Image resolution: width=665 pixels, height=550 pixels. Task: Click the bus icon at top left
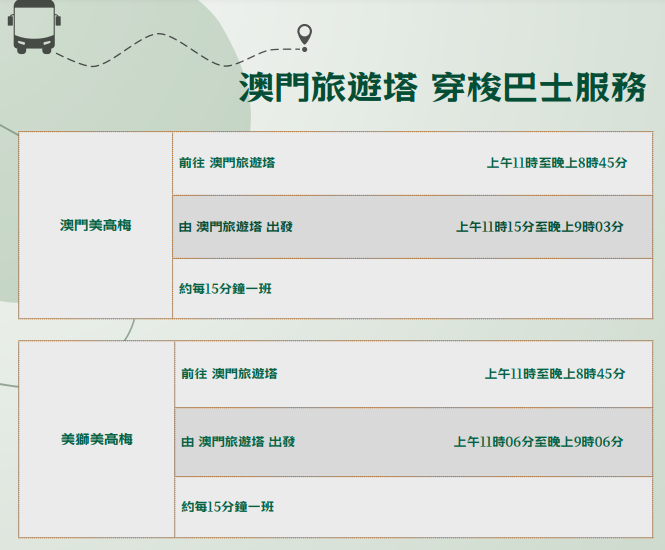click(x=34, y=26)
